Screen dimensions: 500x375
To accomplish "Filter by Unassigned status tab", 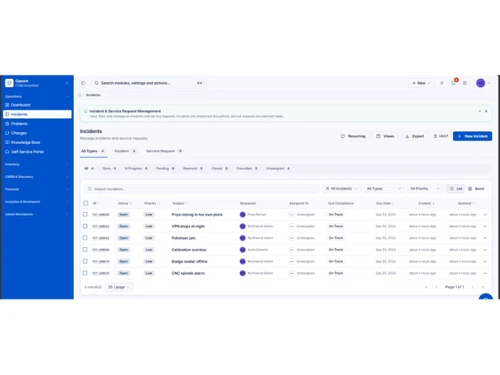I will 278,168.
